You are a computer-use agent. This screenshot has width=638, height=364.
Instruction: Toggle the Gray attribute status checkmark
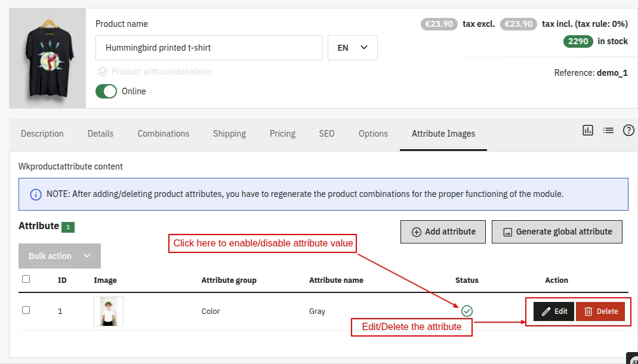[x=467, y=311]
